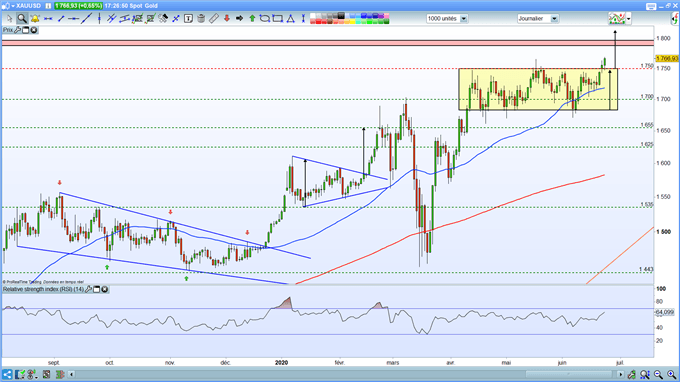680x382 pixels.
Task: Select the triangle drawing tool
Action: click(291, 19)
